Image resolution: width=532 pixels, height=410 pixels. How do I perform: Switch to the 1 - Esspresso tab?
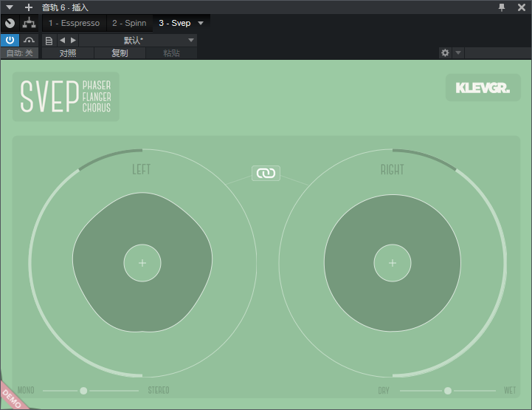[75, 23]
